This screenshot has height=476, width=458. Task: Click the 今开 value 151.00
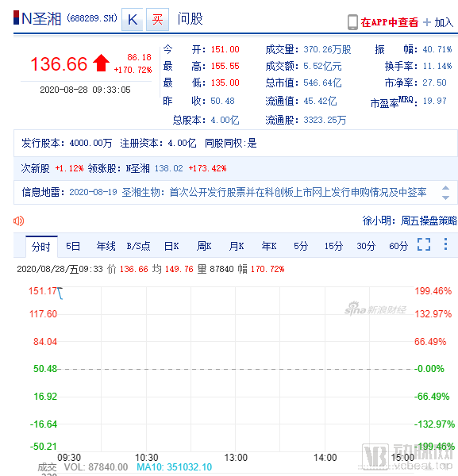tap(225, 49)
